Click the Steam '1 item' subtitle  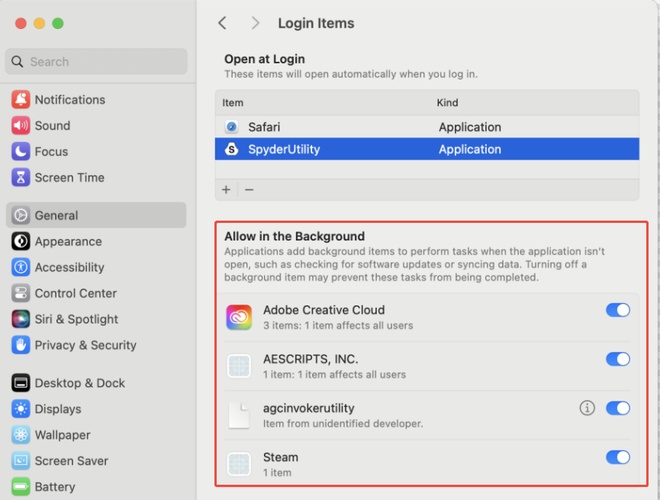tap(277, 473)
